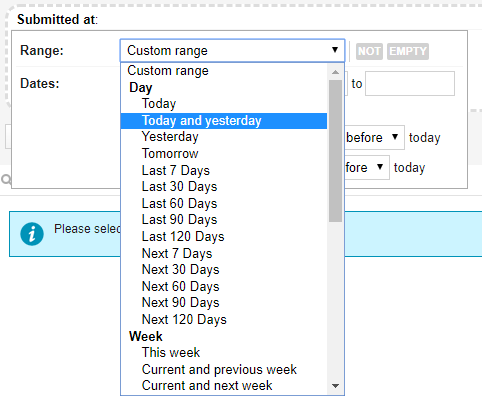Click the 'to' end date field

pyautogui.click(x=410, y=83)
